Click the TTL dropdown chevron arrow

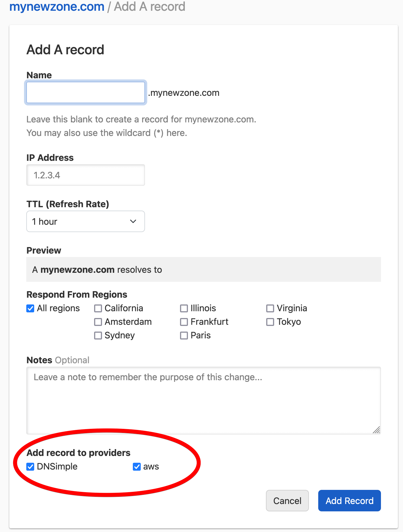click(x=133, y=222)
